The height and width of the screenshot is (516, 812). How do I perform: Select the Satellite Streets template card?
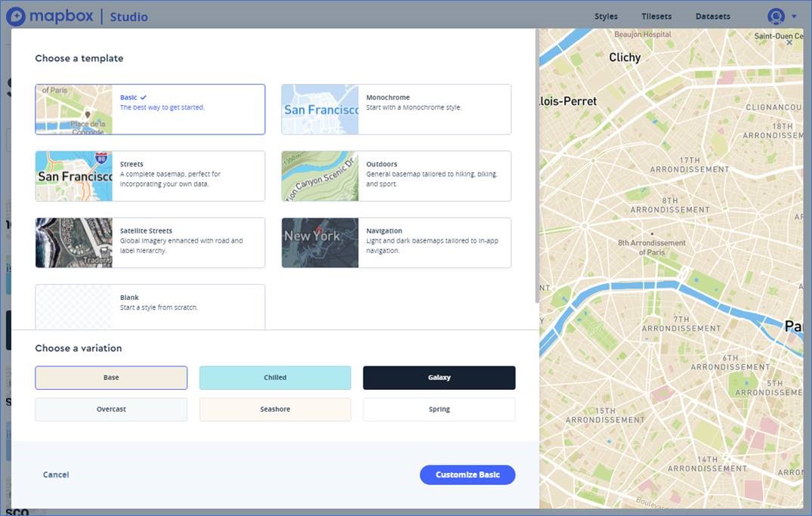150,243
